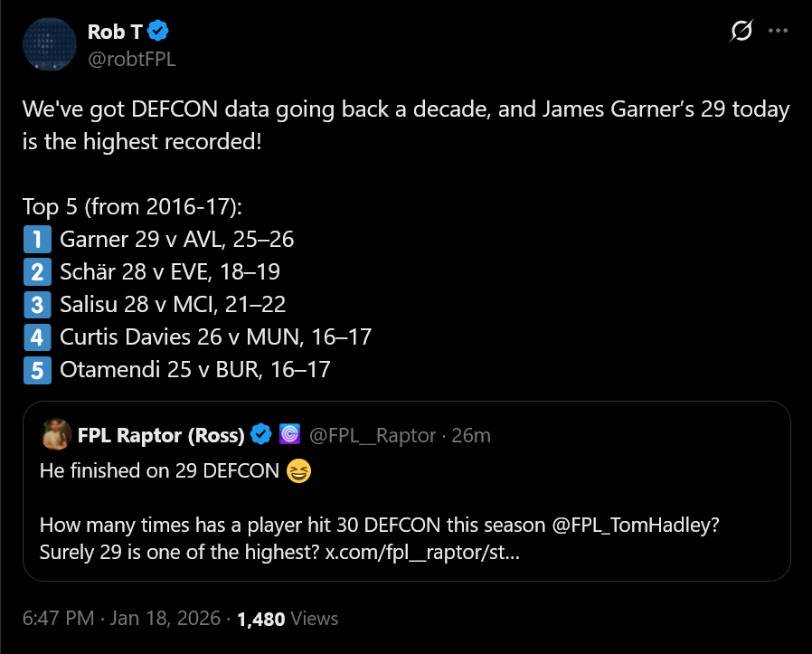812x654 pixels.
Task: Click the 1,480 Views count
Action: pos(287,619)
